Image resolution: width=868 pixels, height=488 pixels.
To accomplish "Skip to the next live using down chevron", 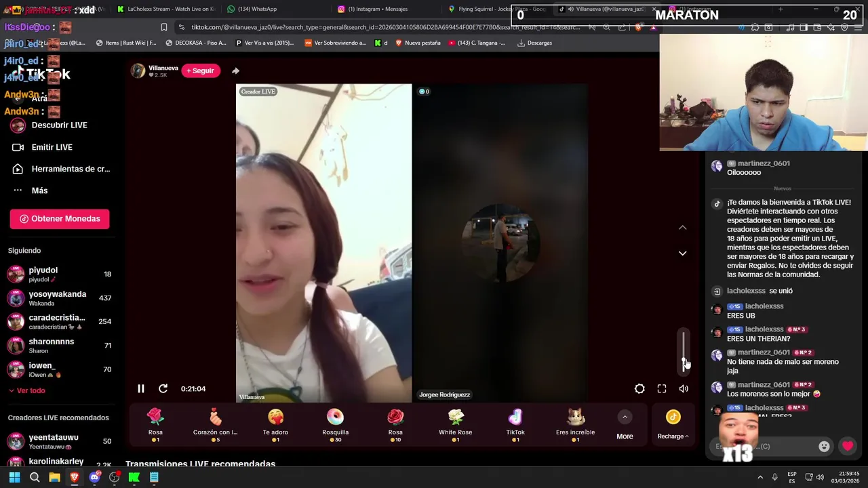I will [x=683, y=253].
